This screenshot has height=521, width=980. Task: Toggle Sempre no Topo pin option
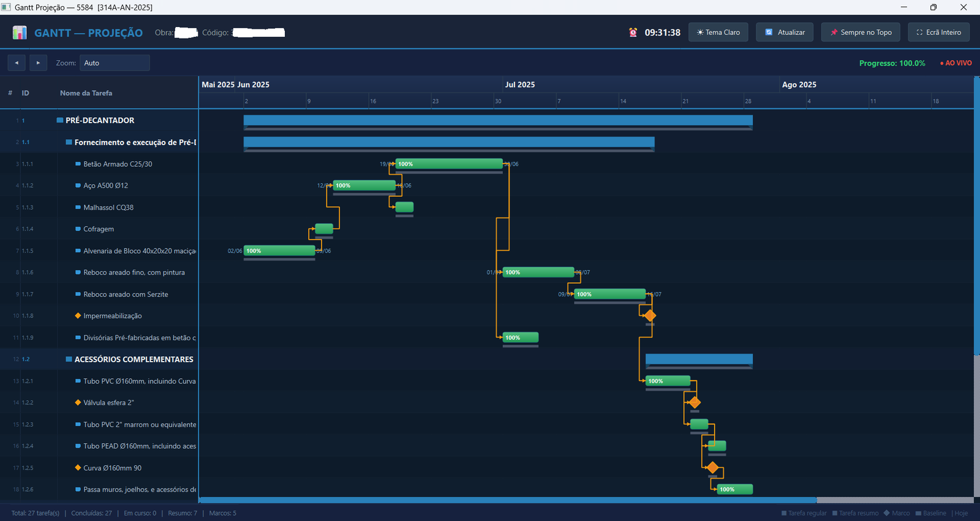point(861,32)
